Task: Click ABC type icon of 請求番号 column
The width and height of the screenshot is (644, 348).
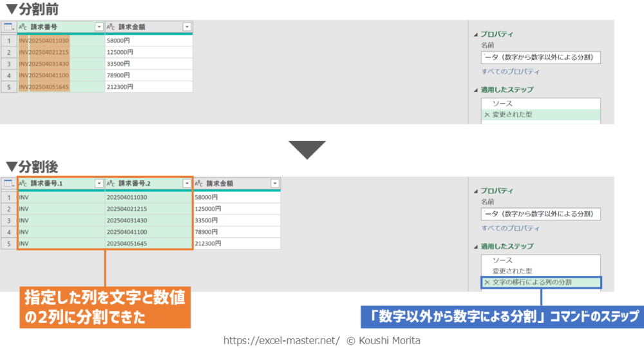Action: 23,27
